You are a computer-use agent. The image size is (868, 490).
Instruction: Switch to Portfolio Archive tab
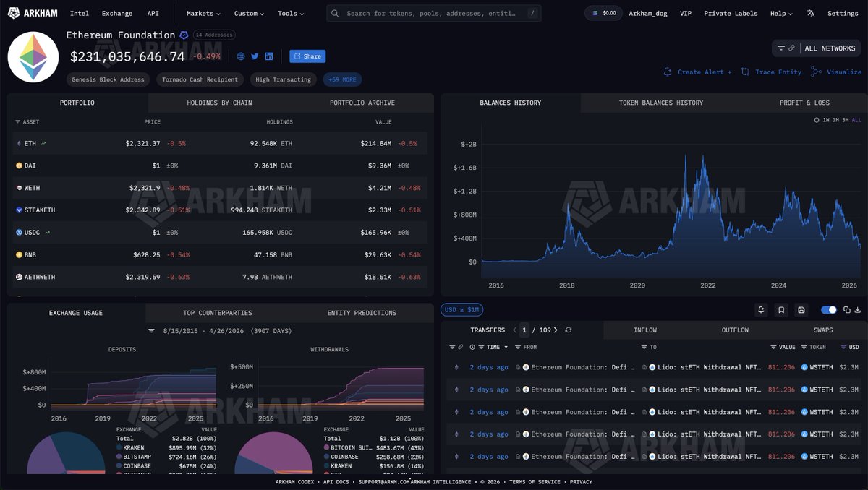362,103
